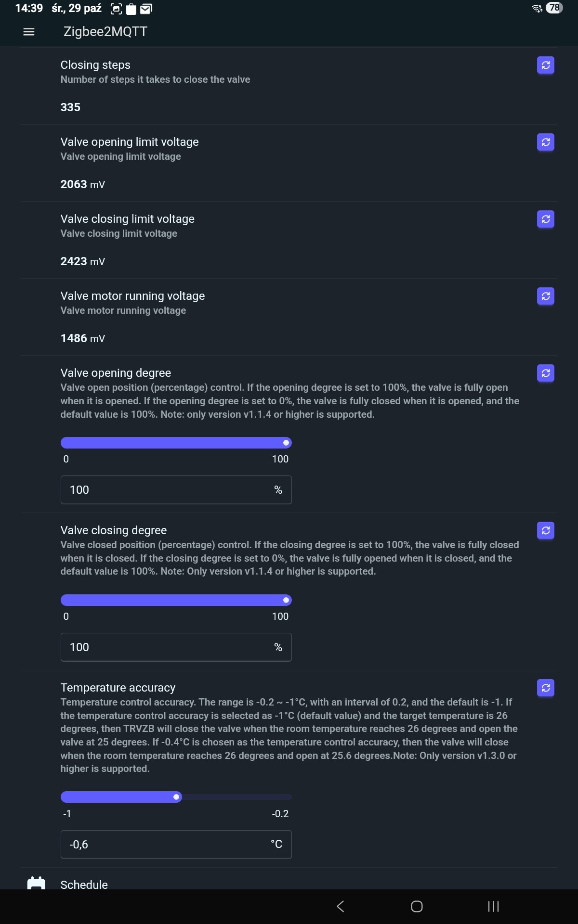The width and height of the screenshot is (578, 924).
Task: Refresh the Closing steps value
Action: [545, 65]
